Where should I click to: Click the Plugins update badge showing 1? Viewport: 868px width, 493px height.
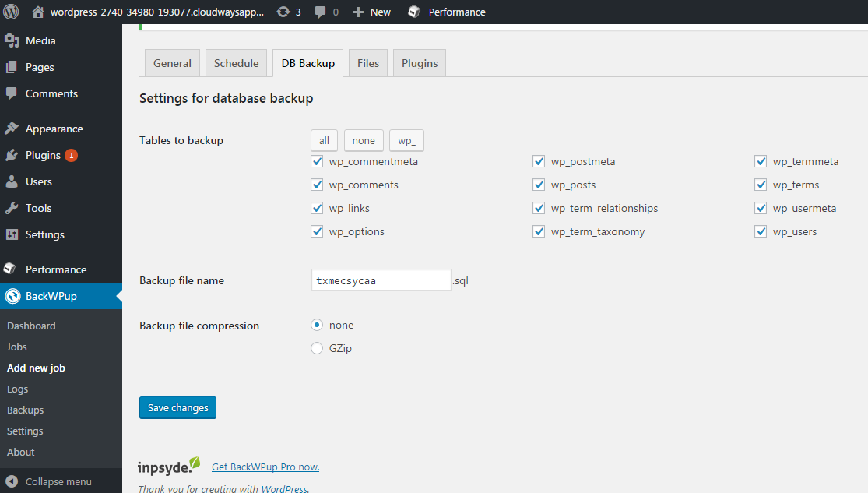[71, 155]
